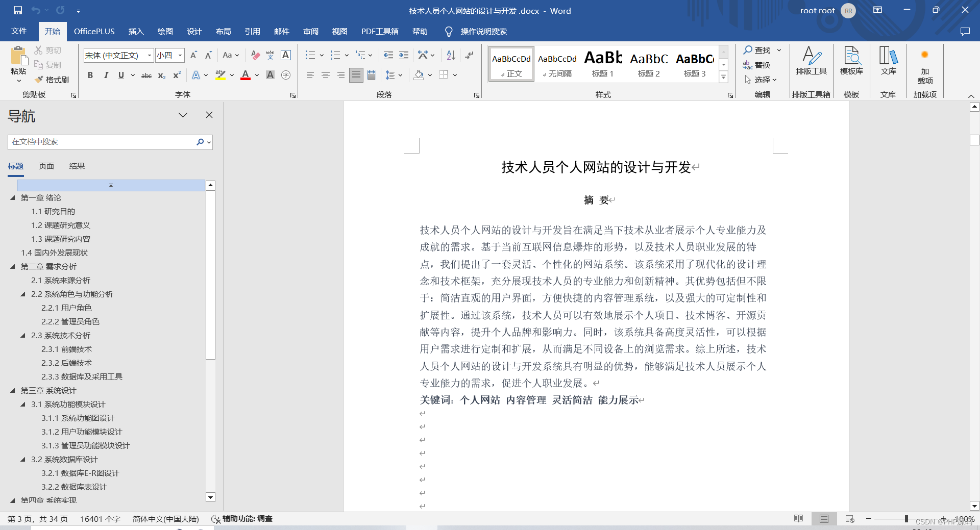
Task: Click the 辅助功能: 调查 status entry
Action: pyautogui.click(x=242, y=519)
